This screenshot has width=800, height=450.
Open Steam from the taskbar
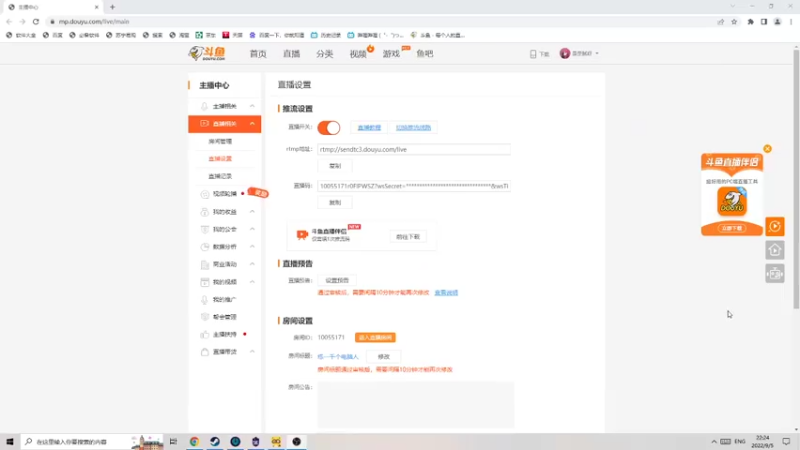click(215, 441)
